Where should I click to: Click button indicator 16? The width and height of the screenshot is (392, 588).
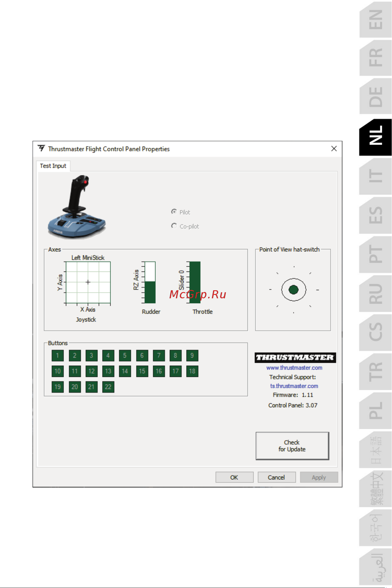[159, 371]
